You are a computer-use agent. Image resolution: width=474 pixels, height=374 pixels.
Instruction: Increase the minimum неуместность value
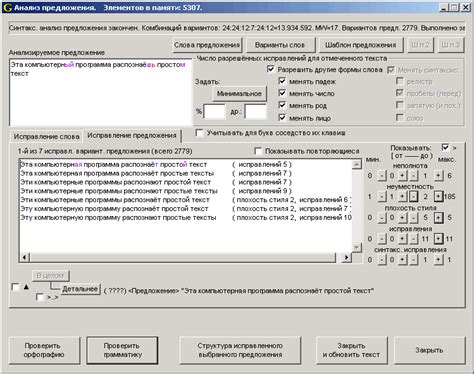tap(403, 197)
